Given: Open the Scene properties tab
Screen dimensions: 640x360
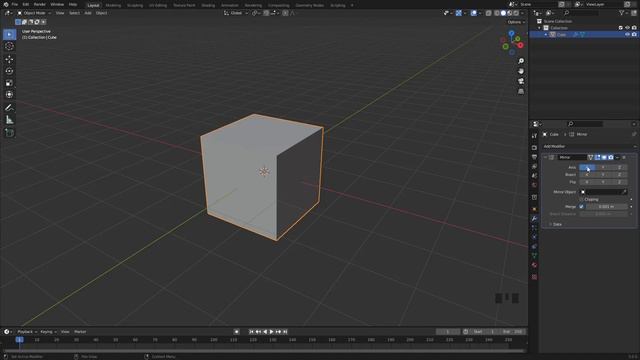Looking at the screenshot, I should point(534,176).
